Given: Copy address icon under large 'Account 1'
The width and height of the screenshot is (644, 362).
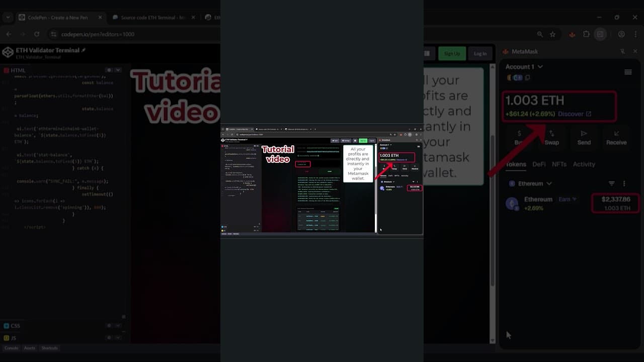Looking at the screenshot, I should [527, 77].
